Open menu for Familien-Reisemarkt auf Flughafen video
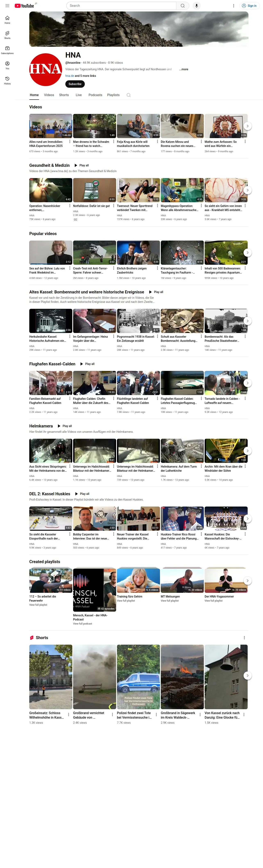This screenshot has width=263, height=868. [x=70, y=398]
